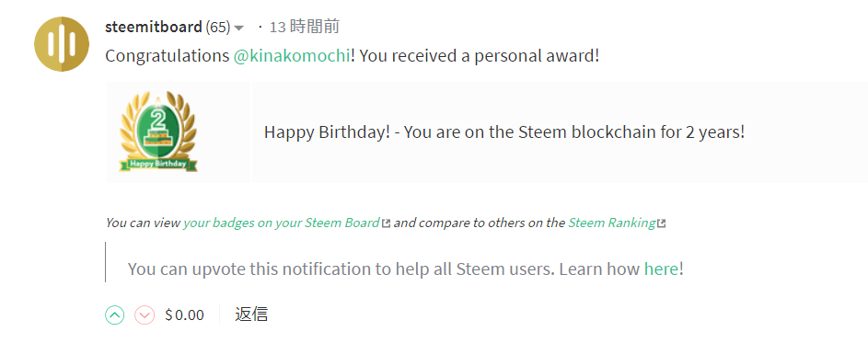Show payout details for $0.00
This screenshot has width=868, height=343.
(185, 315)
